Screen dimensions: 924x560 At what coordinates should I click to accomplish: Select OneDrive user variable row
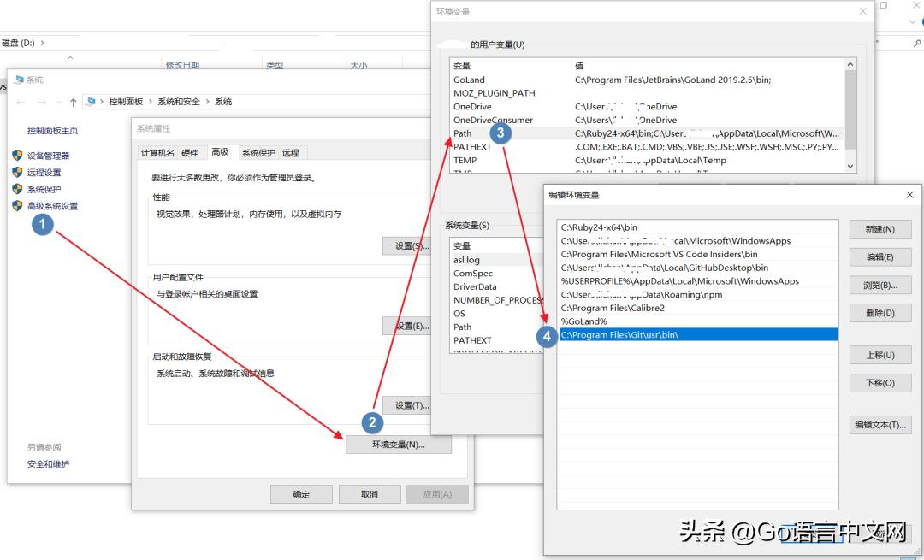pos(647,107)
